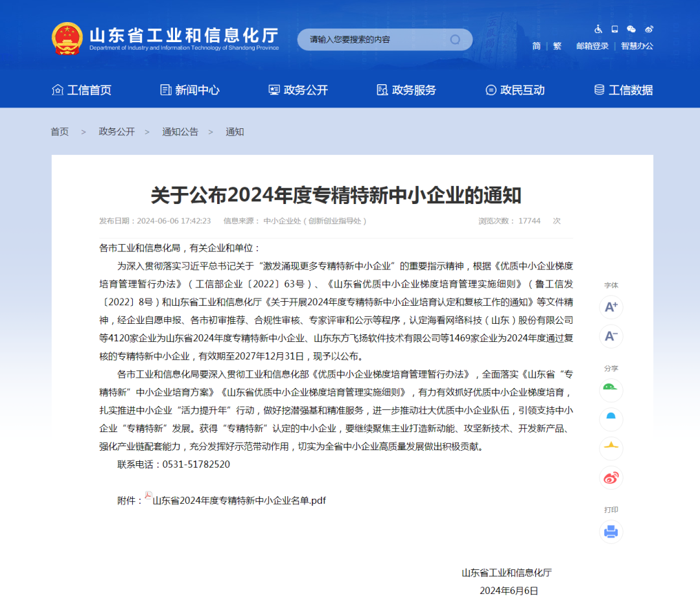The width and height of the screenshot is (700, 603).
Task: Switch to the 新闻中心 section
Action: pos(190,90)
